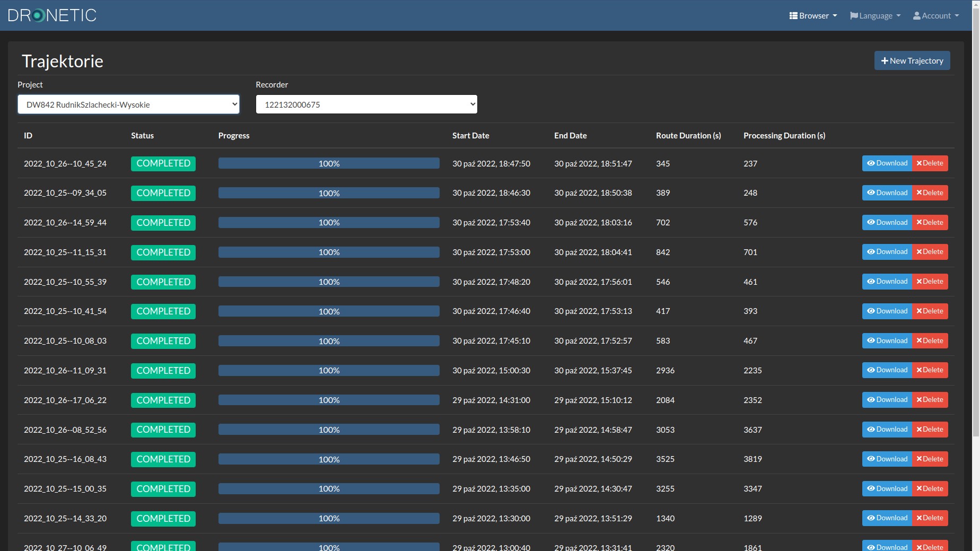980x551 pixels.
Task: Open the Browser menu
Action: click(x=813, y=16)
